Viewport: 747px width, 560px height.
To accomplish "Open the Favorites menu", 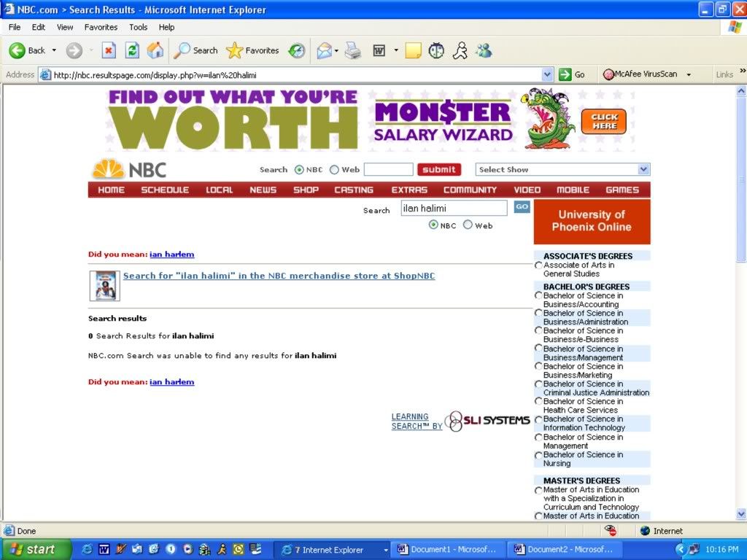I will tap(101, 27).
